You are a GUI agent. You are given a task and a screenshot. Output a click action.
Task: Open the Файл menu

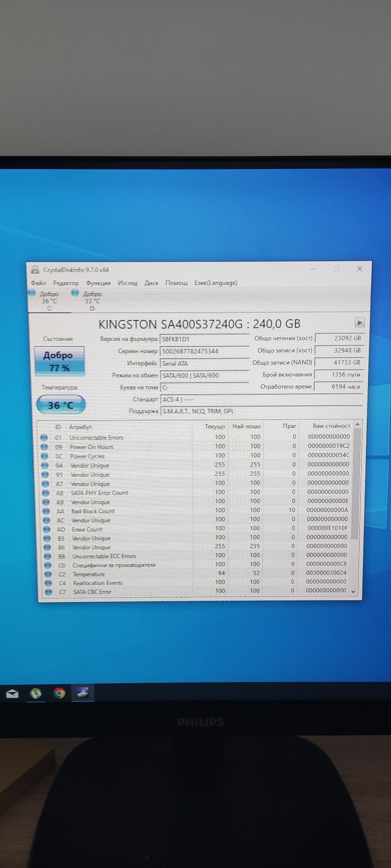(x=38, y=283)
